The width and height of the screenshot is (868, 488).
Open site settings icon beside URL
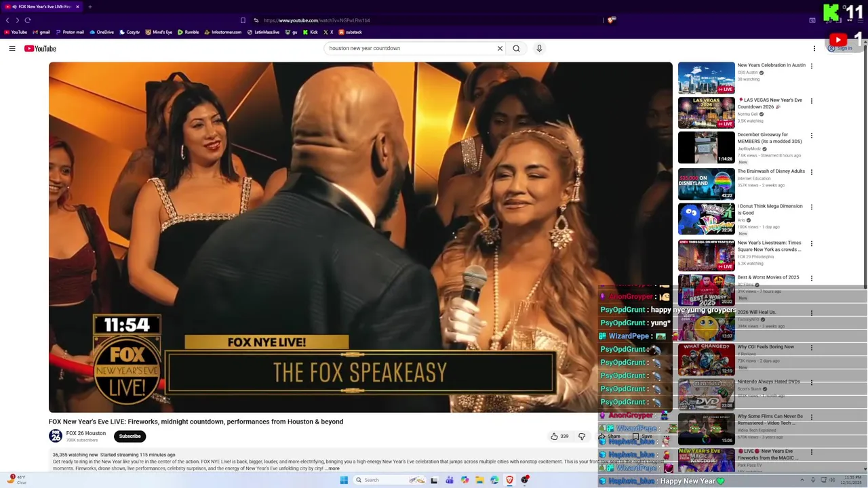tap(256, 20)
